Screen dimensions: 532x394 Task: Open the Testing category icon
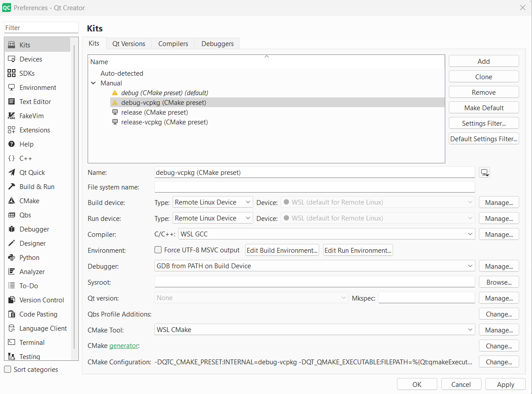[12, 356]
